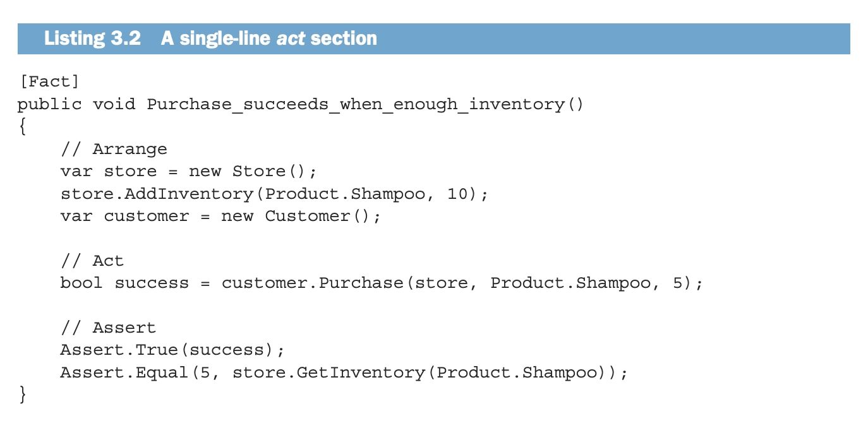This screenshot has height=428, width=868.
Task: Click the opening curly brace of the method
Action: 23,127
